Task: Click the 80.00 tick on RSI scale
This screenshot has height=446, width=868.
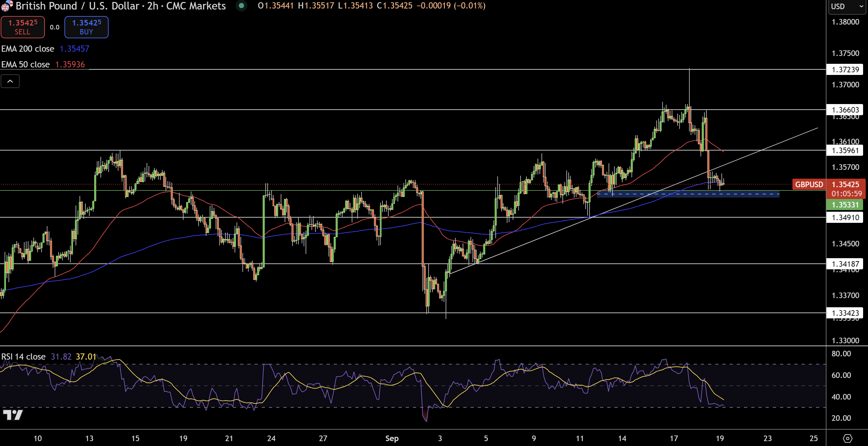Action: pos(841,354)
